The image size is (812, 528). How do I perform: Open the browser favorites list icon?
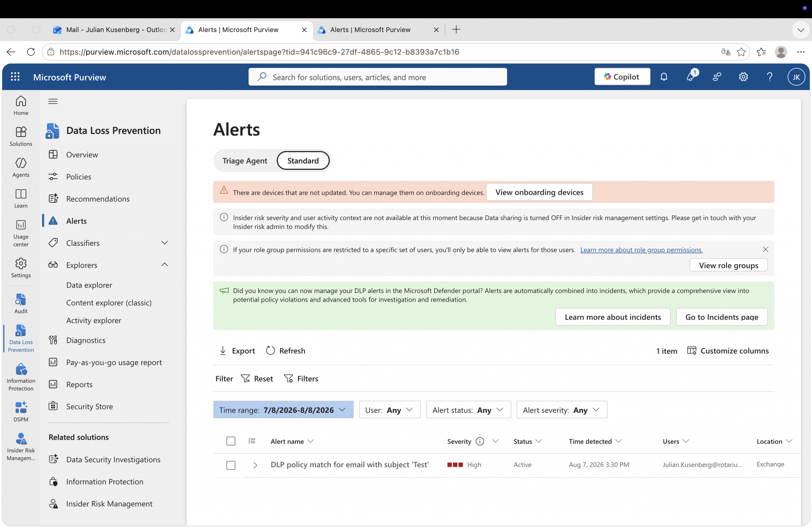tap(761, 52)
